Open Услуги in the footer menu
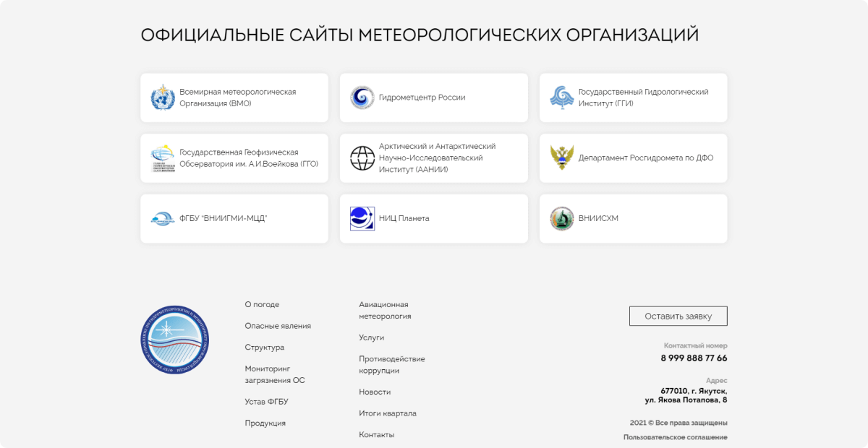Image resolution: width=868 pixels, height=448 pixels. (x=372, y=337)
